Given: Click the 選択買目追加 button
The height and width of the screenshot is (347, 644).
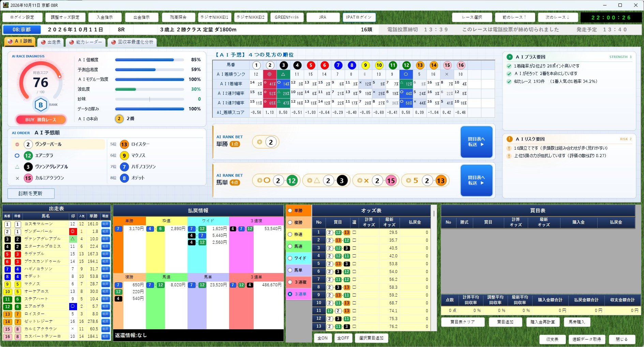Looking at the screenshot, I should pyautogui.click(x=371, y=338).
